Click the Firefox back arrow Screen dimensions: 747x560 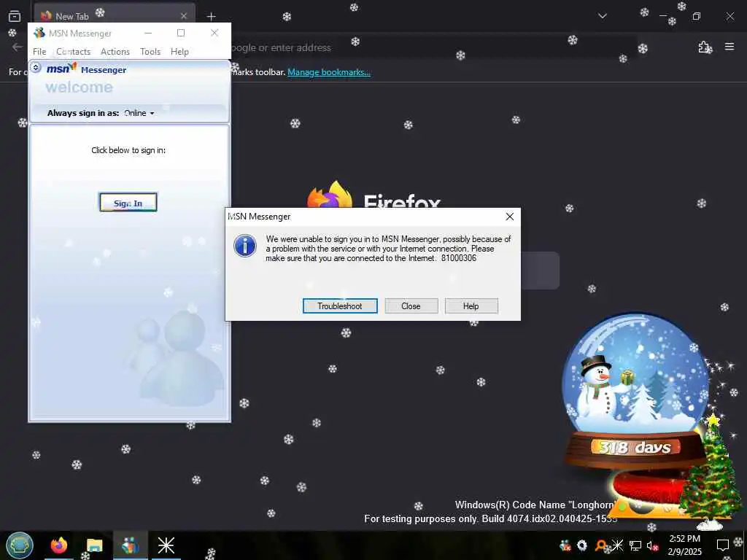[x=18, y=47]
